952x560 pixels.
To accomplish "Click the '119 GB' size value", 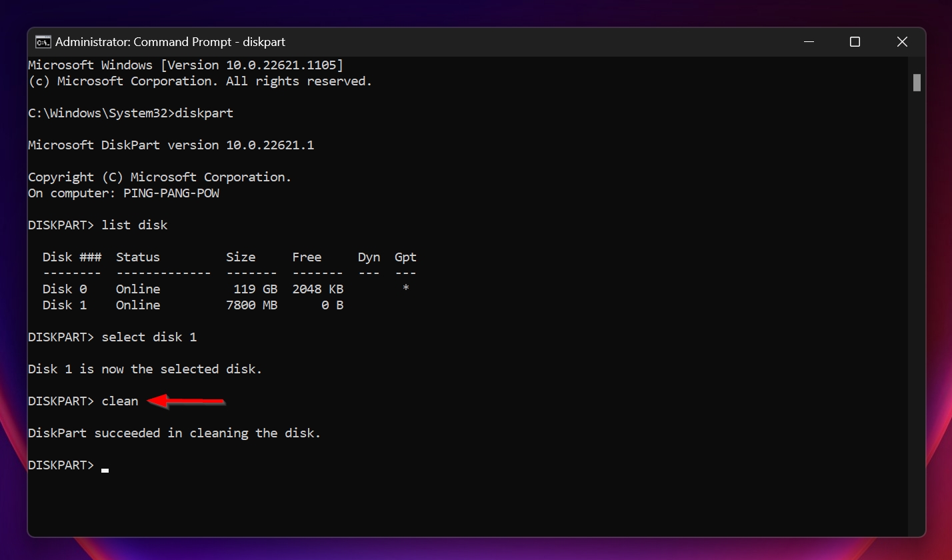I will click(x=255, y=289).
